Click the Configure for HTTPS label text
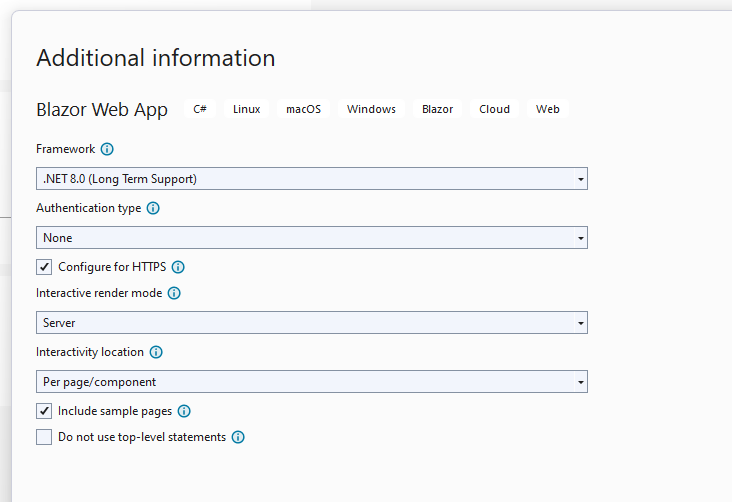Screen dimensions: 732x502 click(112, 267)
